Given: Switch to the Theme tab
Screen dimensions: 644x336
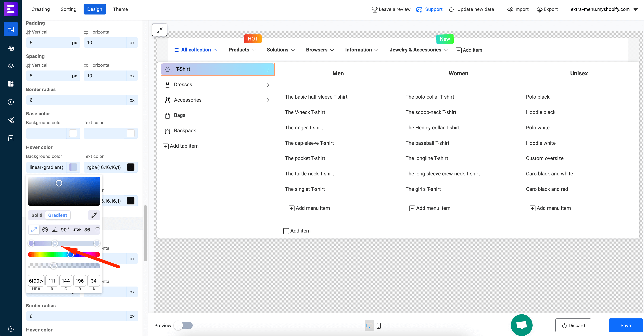Looking at the screenshot, I should (120, 9).
